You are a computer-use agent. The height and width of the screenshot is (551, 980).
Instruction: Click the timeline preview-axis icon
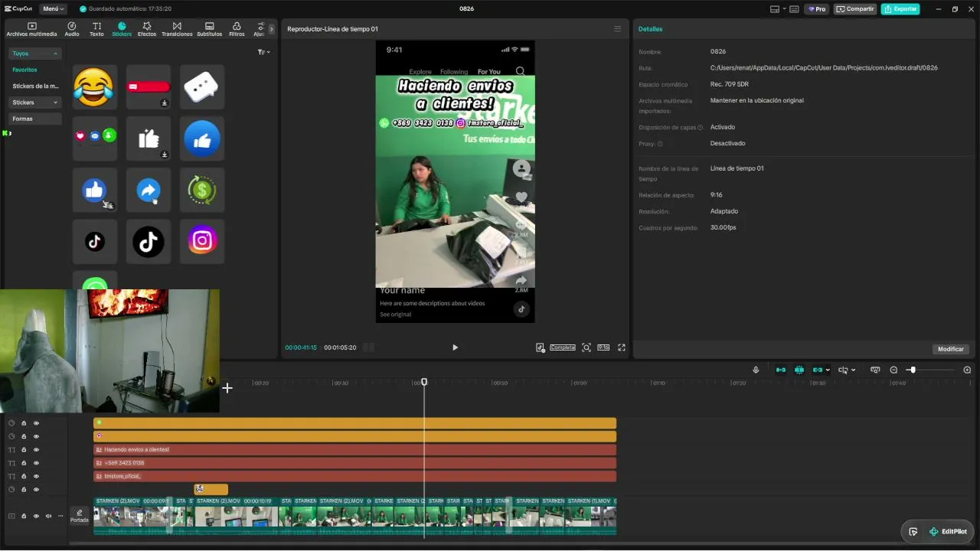click(875, 370)
